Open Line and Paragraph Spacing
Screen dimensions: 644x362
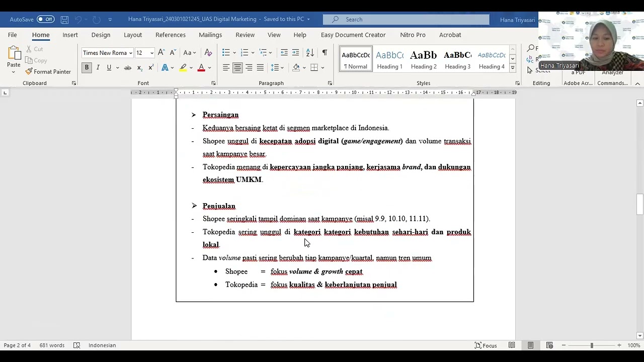[274, 67]
